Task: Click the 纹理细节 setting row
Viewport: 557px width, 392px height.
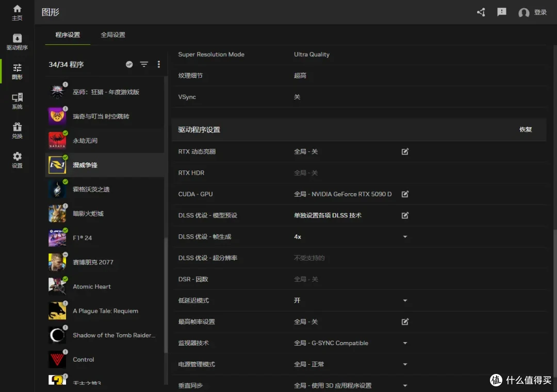Action: point(359,76)
